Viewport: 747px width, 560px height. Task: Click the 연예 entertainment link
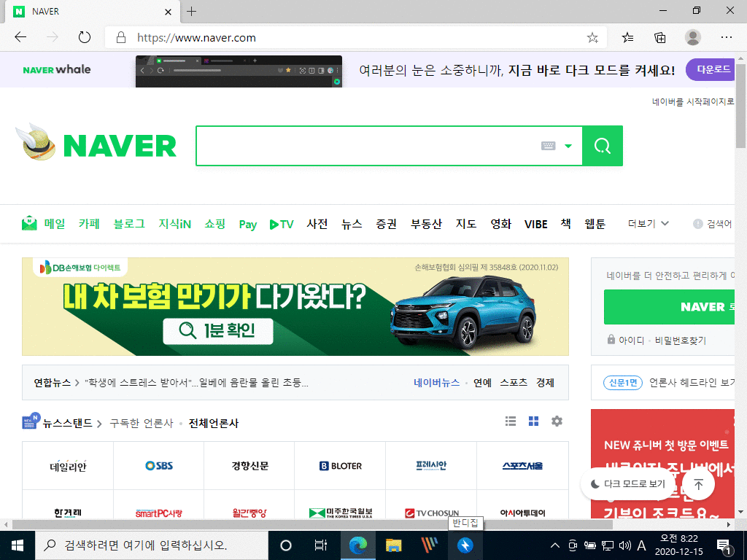point(482,383)
